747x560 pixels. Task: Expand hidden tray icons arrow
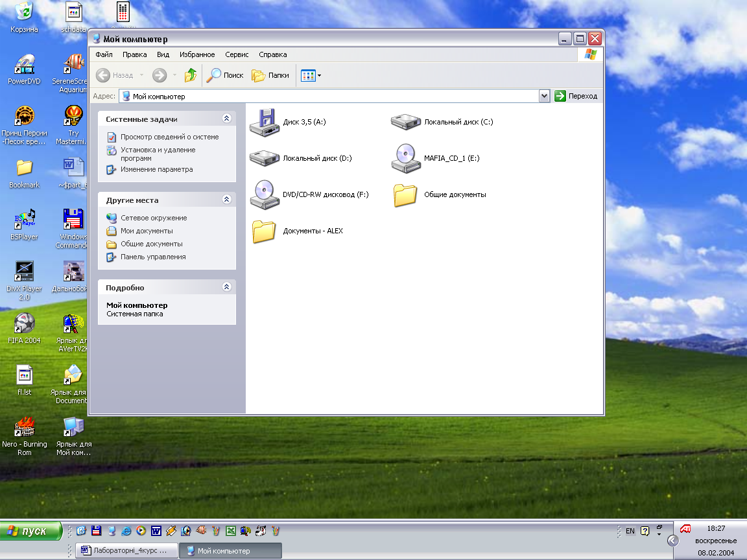click(x=672, y=541)
